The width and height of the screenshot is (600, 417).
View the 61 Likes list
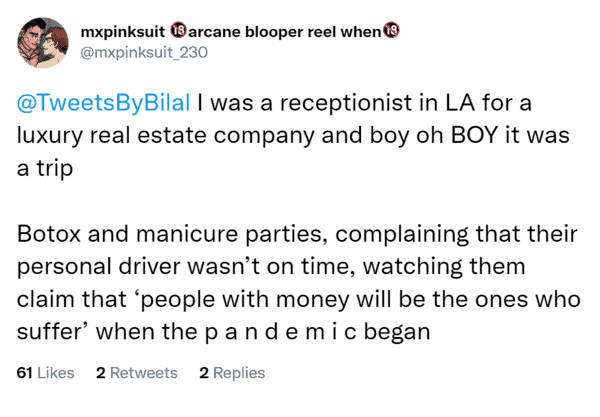[x=46, y=373]
